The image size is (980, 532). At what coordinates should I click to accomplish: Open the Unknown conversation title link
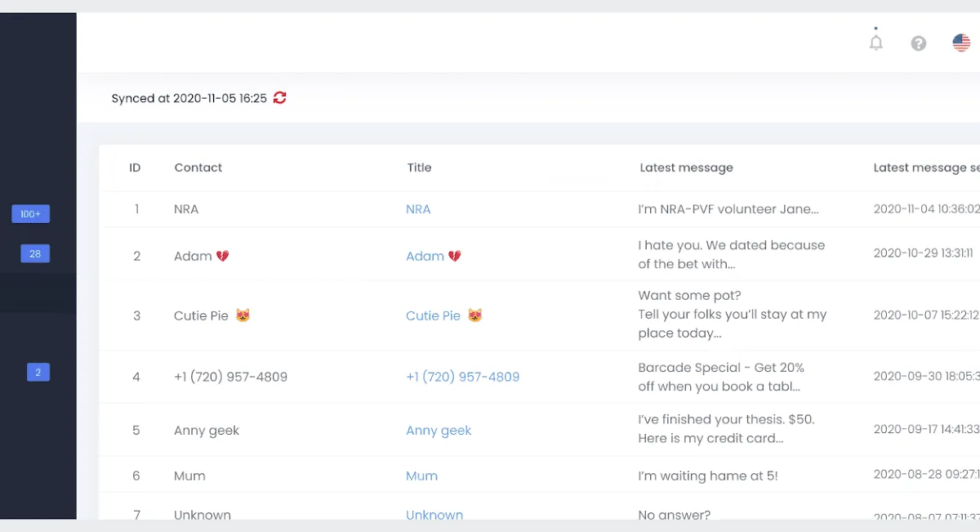[434, 515]
